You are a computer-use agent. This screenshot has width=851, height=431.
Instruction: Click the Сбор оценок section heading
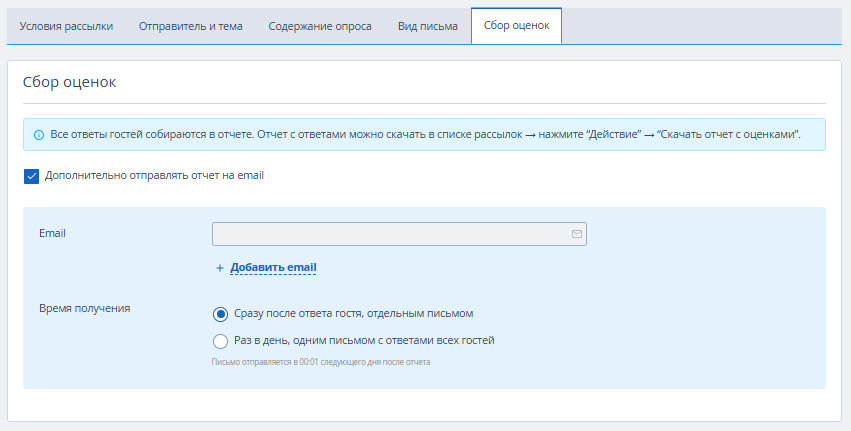click(69, 82)
